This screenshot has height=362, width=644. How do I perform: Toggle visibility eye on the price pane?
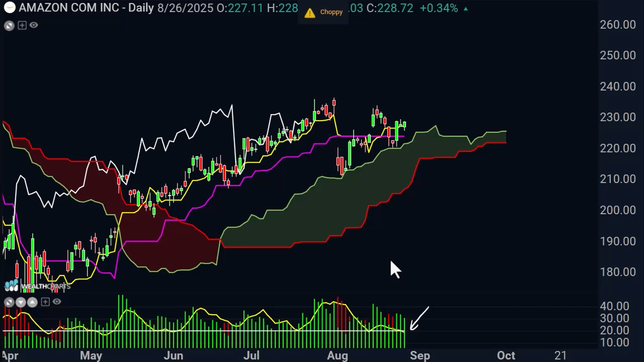(x=34, y=25)
